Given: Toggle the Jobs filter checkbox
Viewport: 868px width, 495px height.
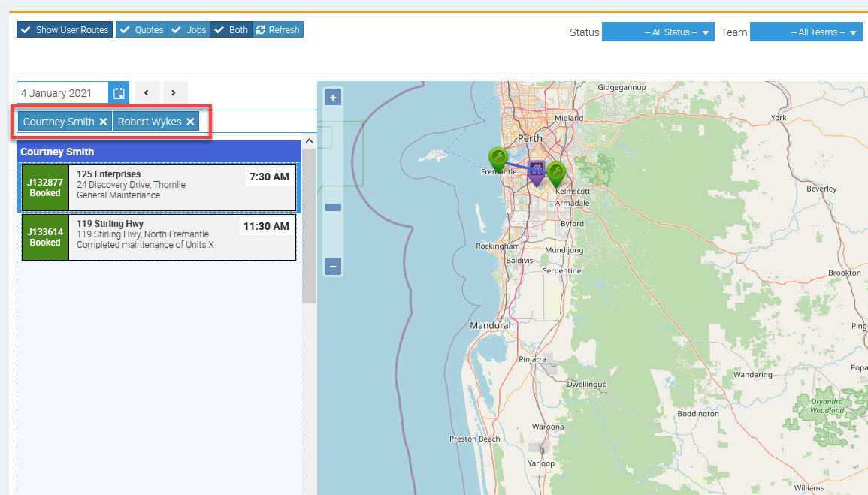Looking at the screenshot, I should point(189,30).
